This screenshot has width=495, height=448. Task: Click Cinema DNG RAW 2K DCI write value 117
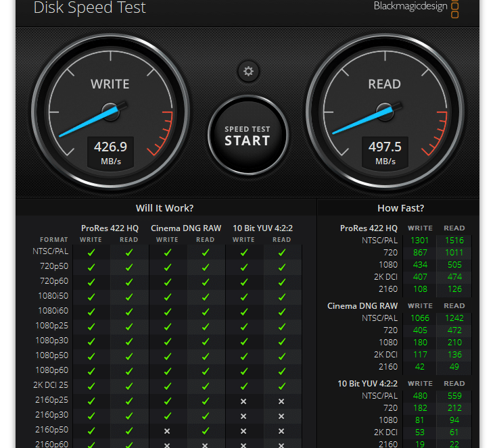[420, 355]
